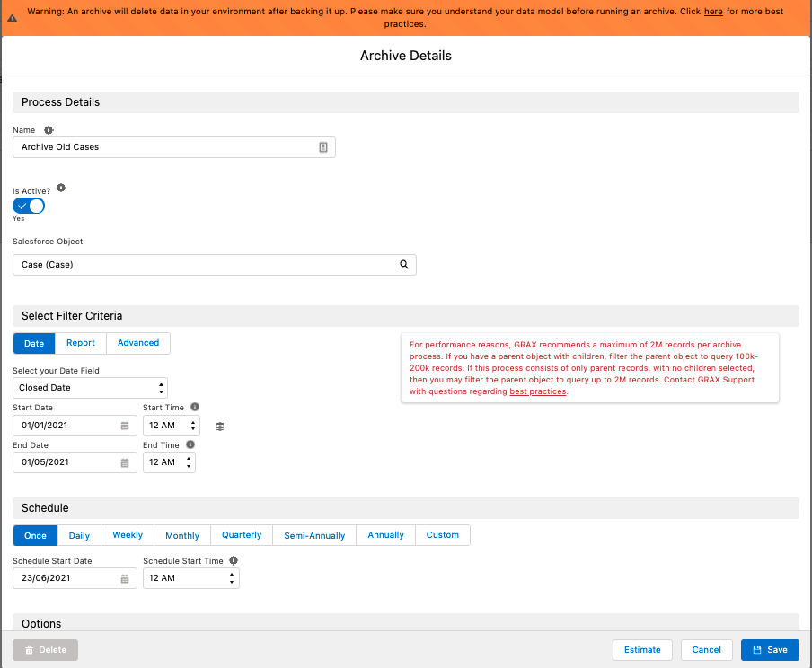Choose the Weekly schedule option
Screen dimensions: 812x668
point(128,535)
